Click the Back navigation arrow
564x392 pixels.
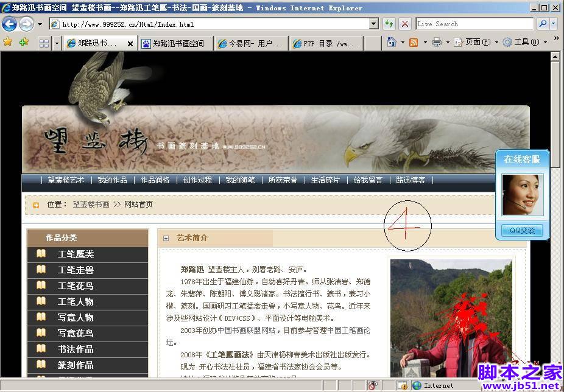click(10, 23)
